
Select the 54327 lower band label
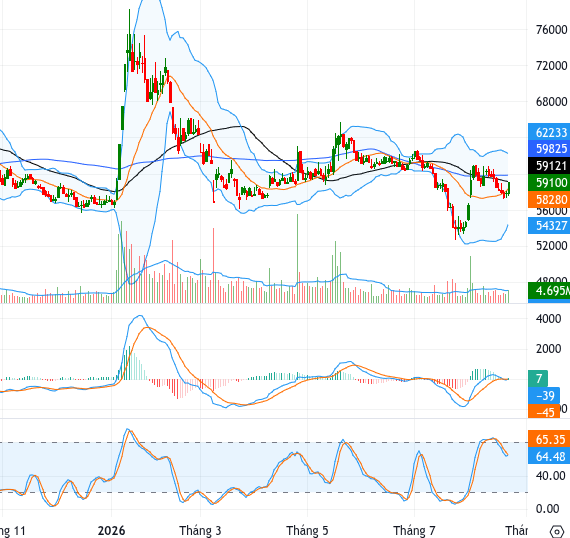[549, 226]
